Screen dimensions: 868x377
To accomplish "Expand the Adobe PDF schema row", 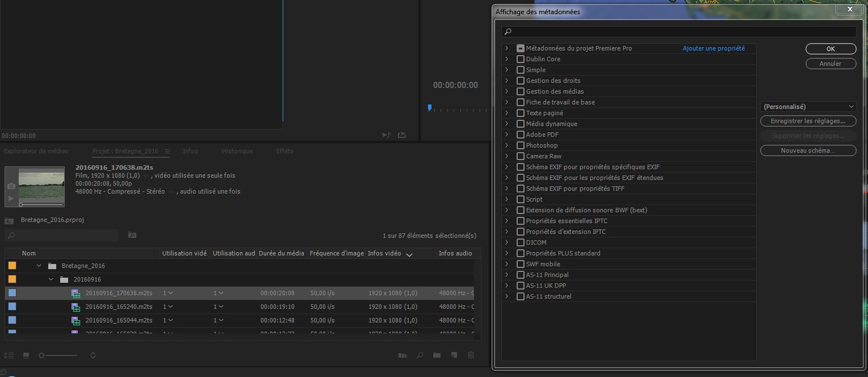I will pyautogui.click(x=506, y=135).
